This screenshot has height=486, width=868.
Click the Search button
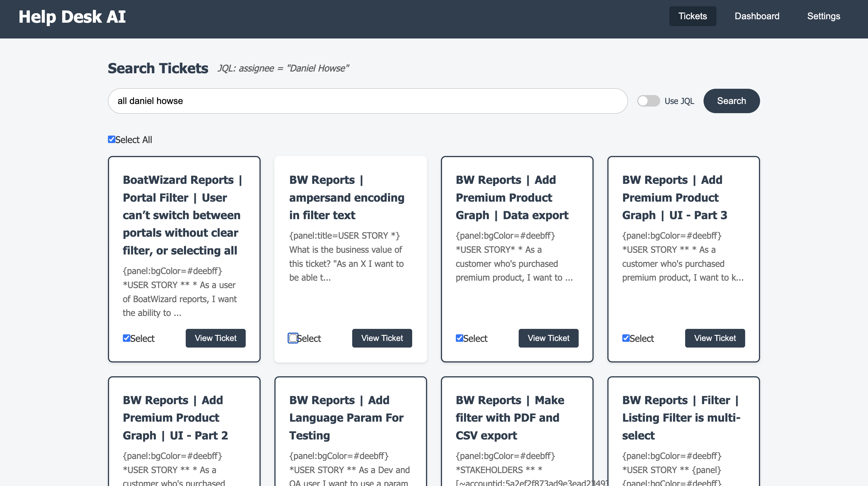(731, 101)
